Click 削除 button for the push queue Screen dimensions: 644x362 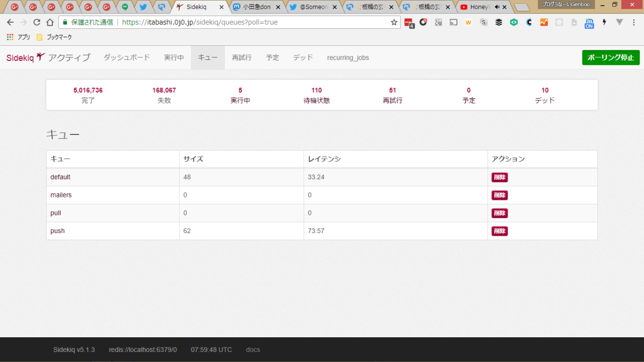click(x=499, y=231)
